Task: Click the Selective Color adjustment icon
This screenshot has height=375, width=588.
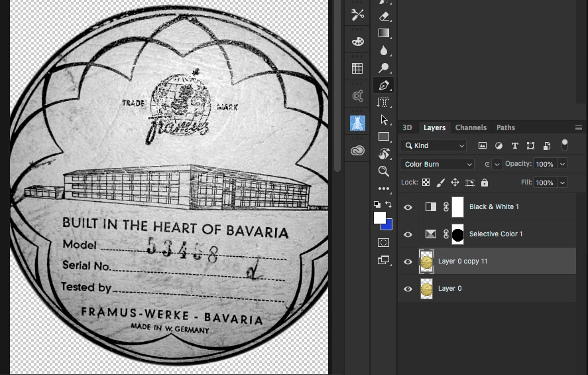Action: (x=431, y=234)
